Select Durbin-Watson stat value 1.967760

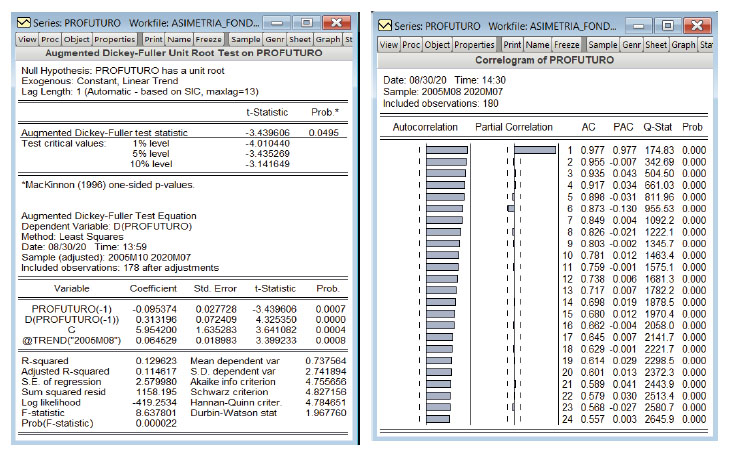326,412
